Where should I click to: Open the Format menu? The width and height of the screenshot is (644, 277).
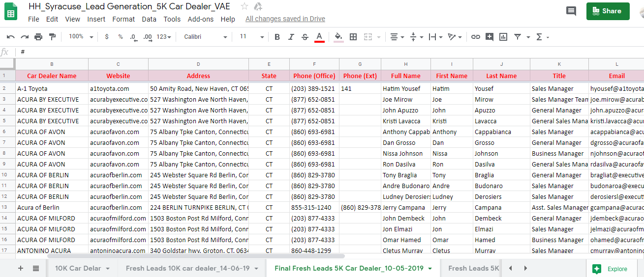coord(123,19)
